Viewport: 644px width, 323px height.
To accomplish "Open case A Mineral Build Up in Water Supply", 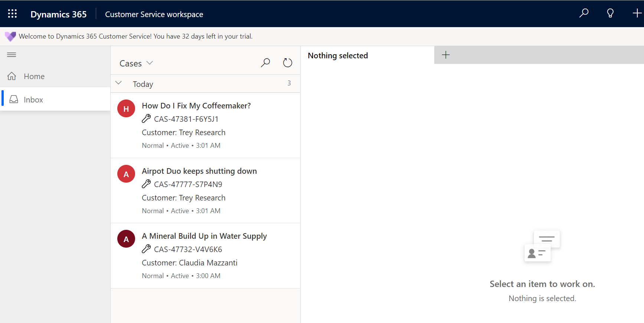I will coord(204,236).
